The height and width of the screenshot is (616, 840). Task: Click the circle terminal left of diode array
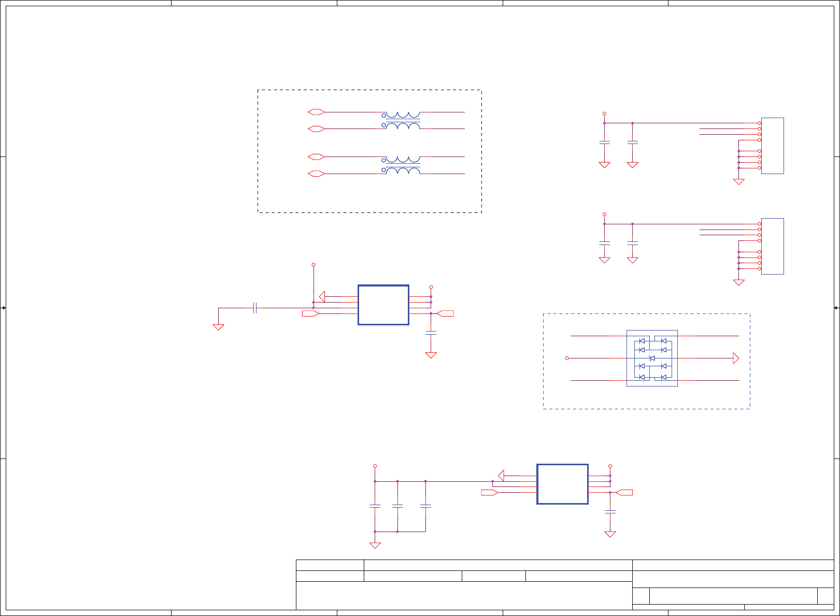[x=567, y=358]
